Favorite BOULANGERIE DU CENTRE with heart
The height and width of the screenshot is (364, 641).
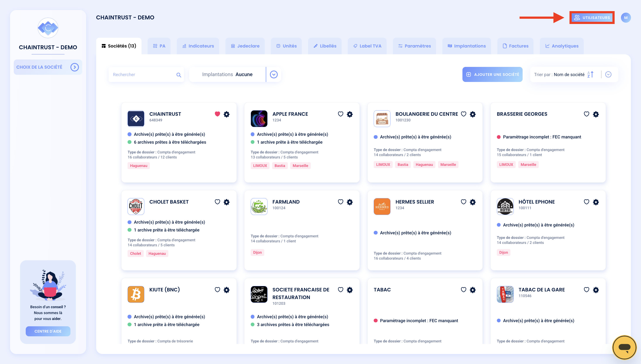(464, 114)
